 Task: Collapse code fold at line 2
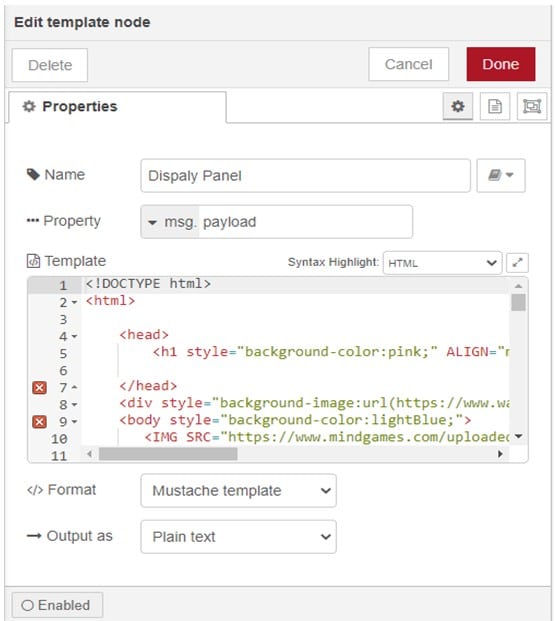click(74, 303)
